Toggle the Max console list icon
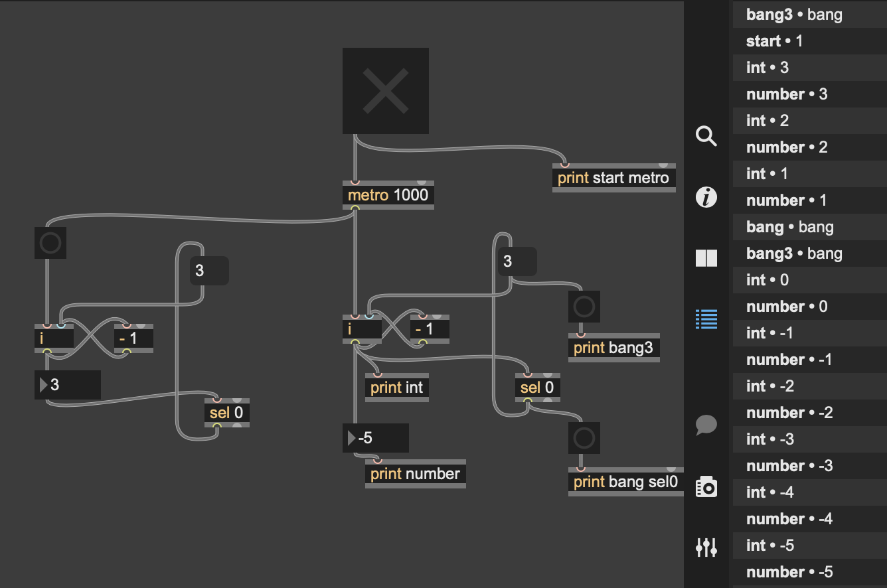The width and height of the screenshot is (887, 588). point(706,319)
